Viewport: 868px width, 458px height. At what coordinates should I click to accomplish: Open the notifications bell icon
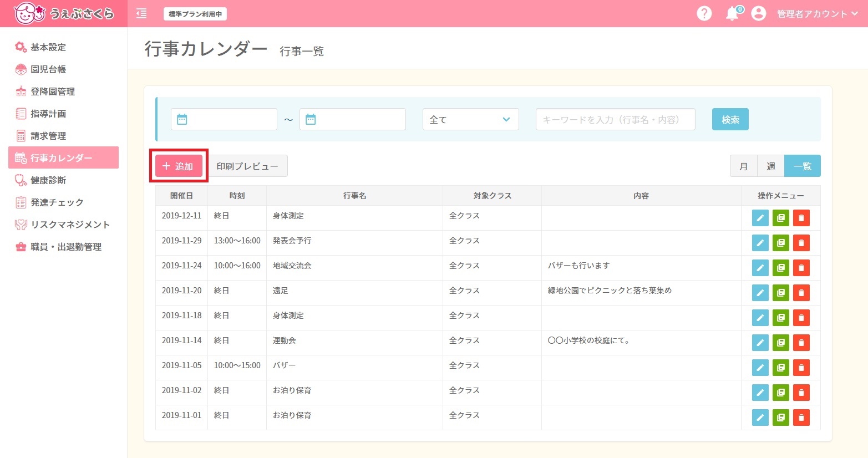click(x=733, y=13)
